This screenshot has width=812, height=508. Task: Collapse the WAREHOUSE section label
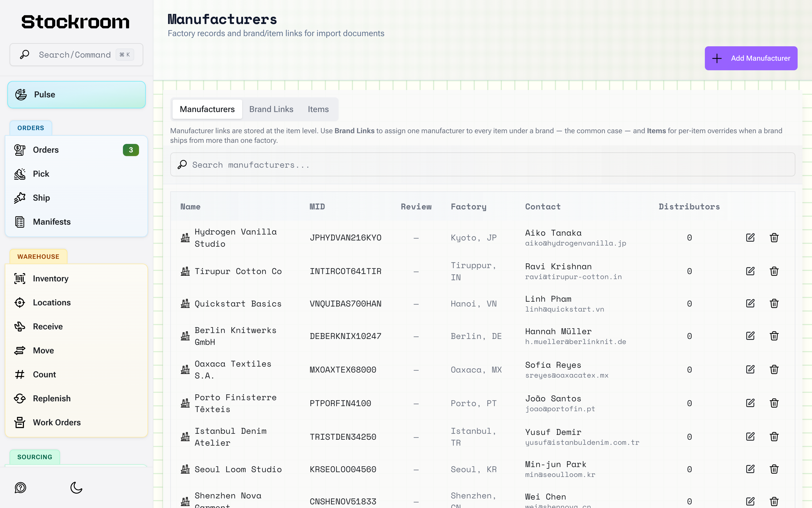pyautogui.click(x=38, y=257)
